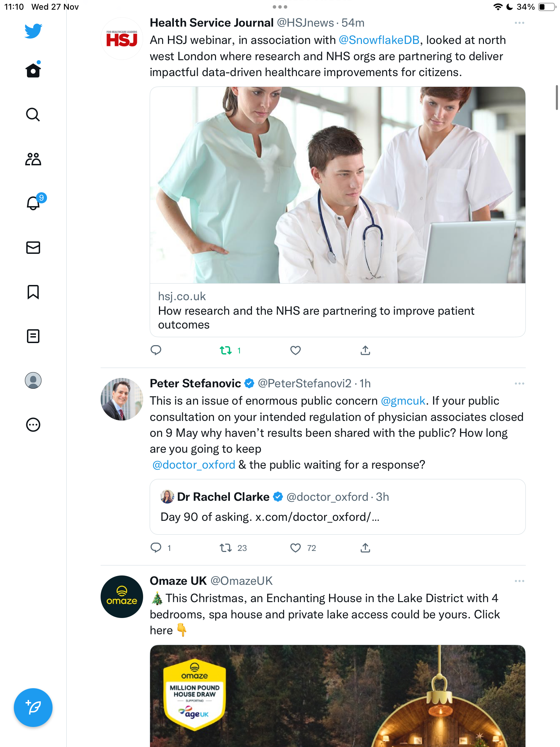Viewport: 560px width, 747px height.
Task: Compose a new tweet
Action: point(33,708)
